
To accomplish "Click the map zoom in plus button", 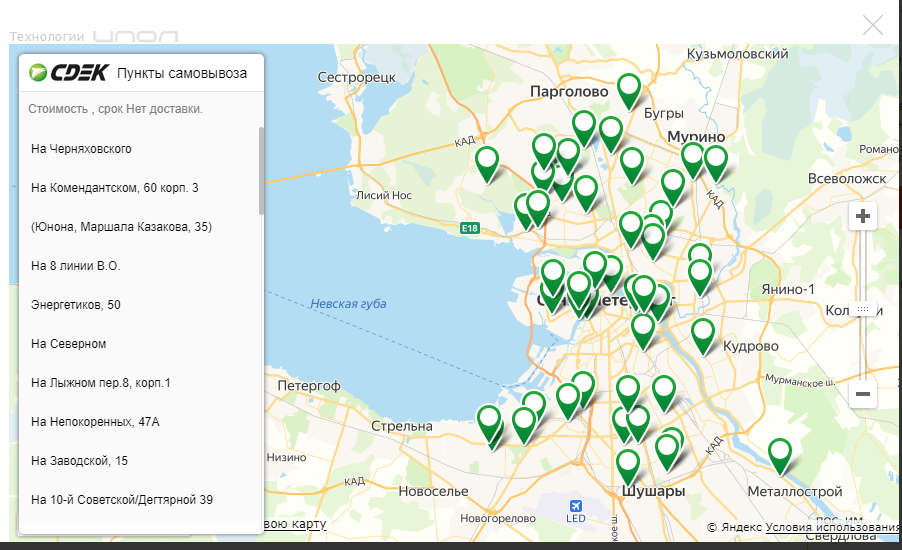I will click(x=863, y=216).
